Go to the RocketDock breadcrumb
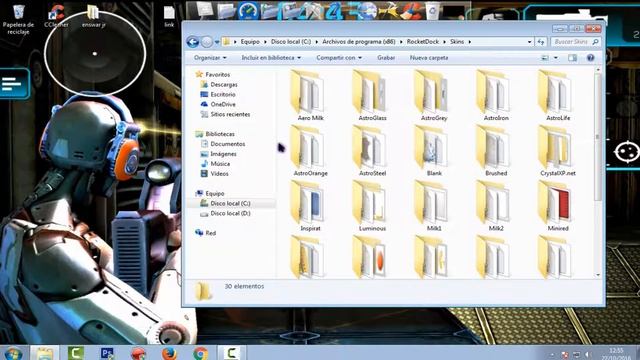The height and width of the screenshot is (360, 640). (422, 42)
